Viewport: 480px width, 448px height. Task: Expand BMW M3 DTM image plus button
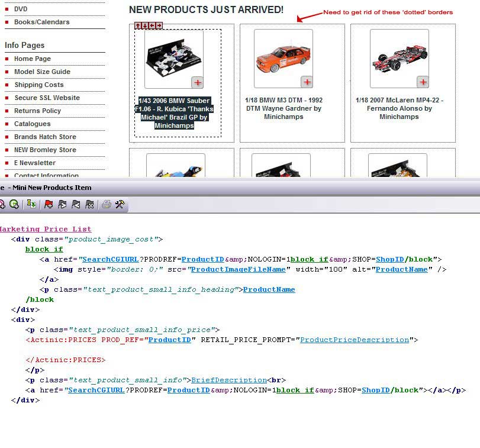[307, 82]
